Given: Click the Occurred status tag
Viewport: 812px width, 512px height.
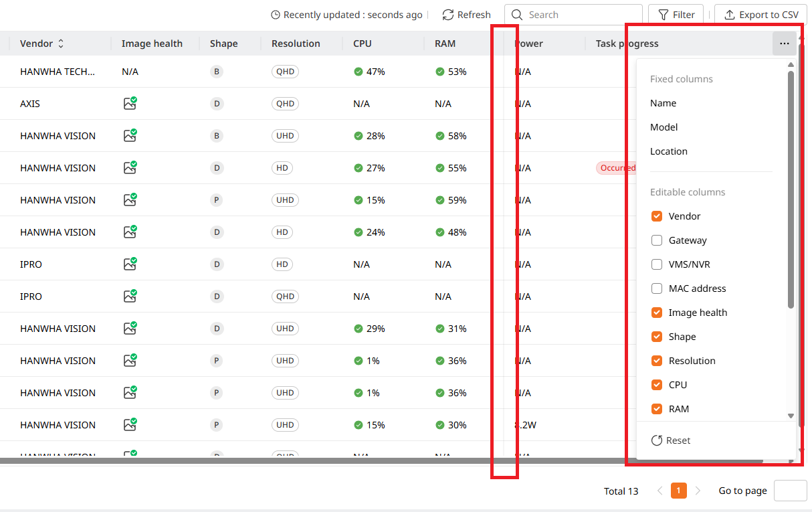Looking at the screenshot, I should 616,168.
